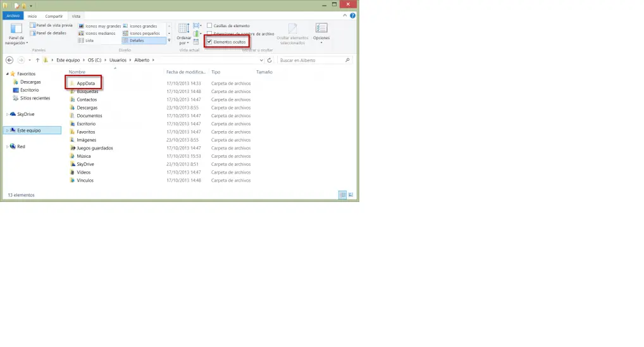Go forward with the forward arrow
The width and height of the screenshot is (644, 347).
tap(21, 60)
